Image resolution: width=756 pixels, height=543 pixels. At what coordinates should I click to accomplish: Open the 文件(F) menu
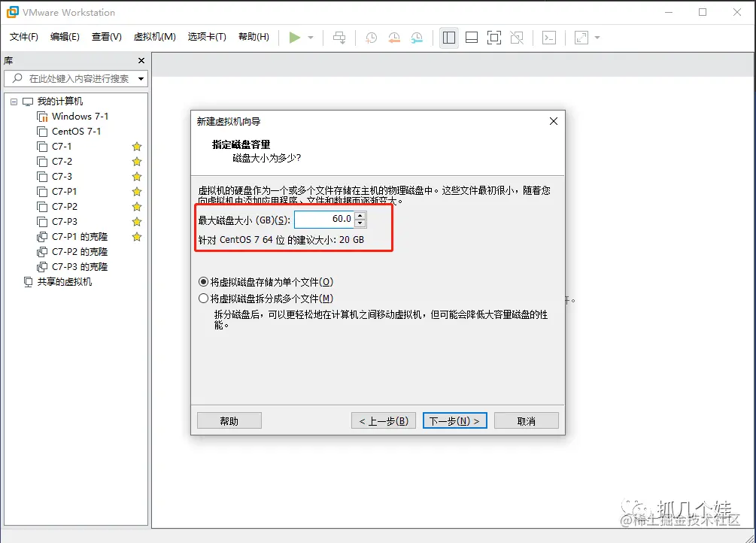pyautogui.click(x=23, y=37)
